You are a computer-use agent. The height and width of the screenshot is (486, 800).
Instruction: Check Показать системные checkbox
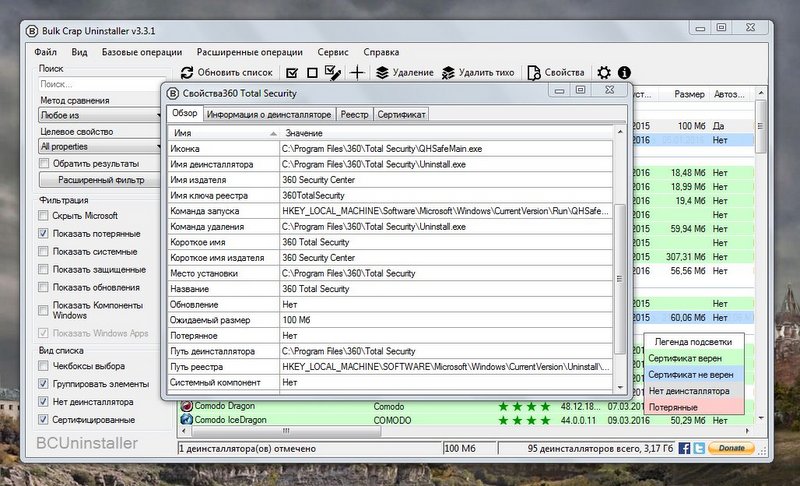pos(43,251)
